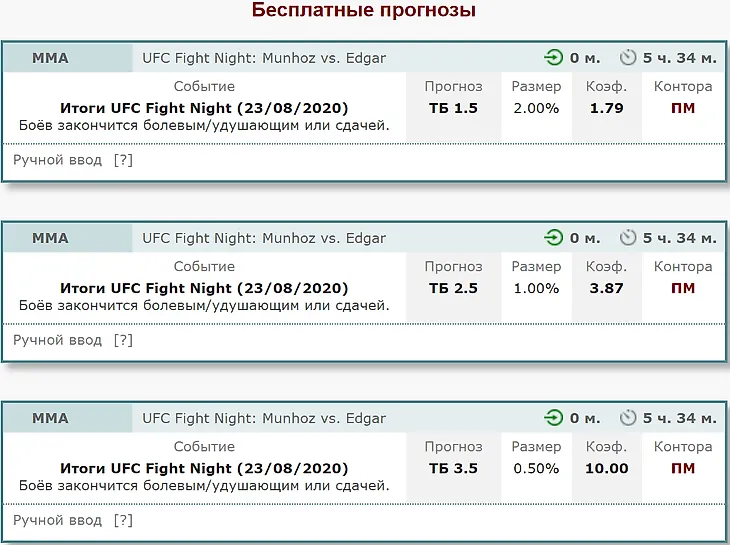Open the [?] help in second forecast

point(123,340)
